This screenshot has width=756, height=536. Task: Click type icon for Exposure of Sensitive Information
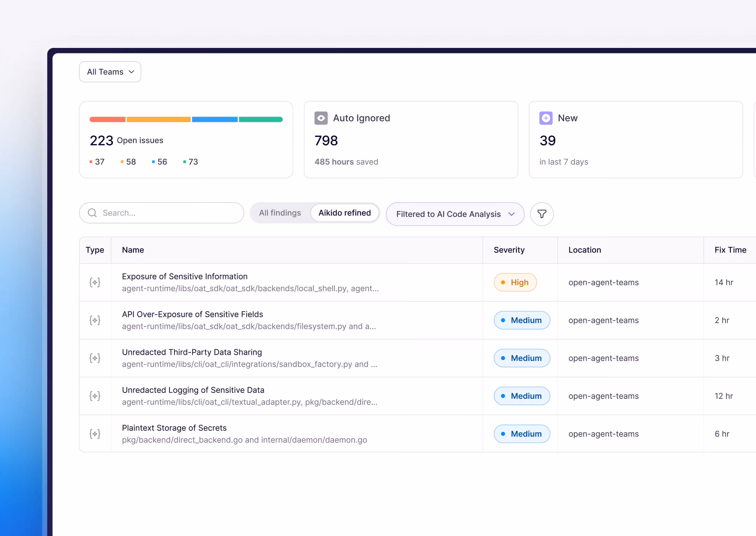point(95,282)
